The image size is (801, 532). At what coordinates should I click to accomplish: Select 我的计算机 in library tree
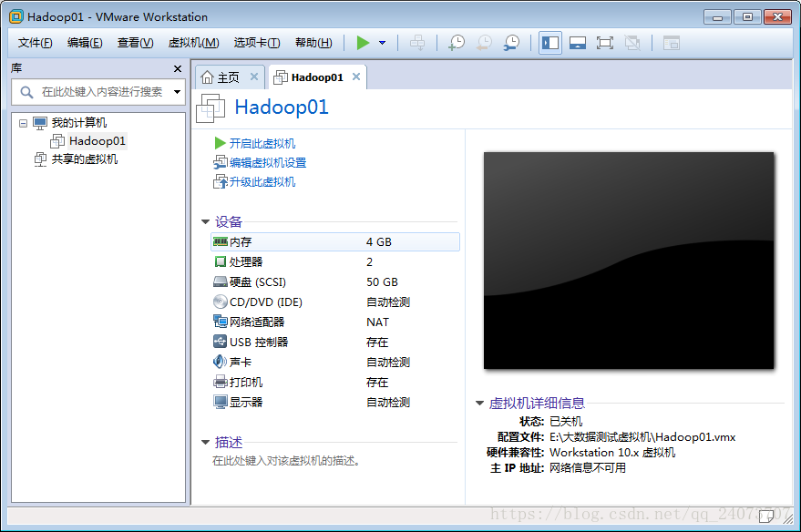click(x=79, y=123)
